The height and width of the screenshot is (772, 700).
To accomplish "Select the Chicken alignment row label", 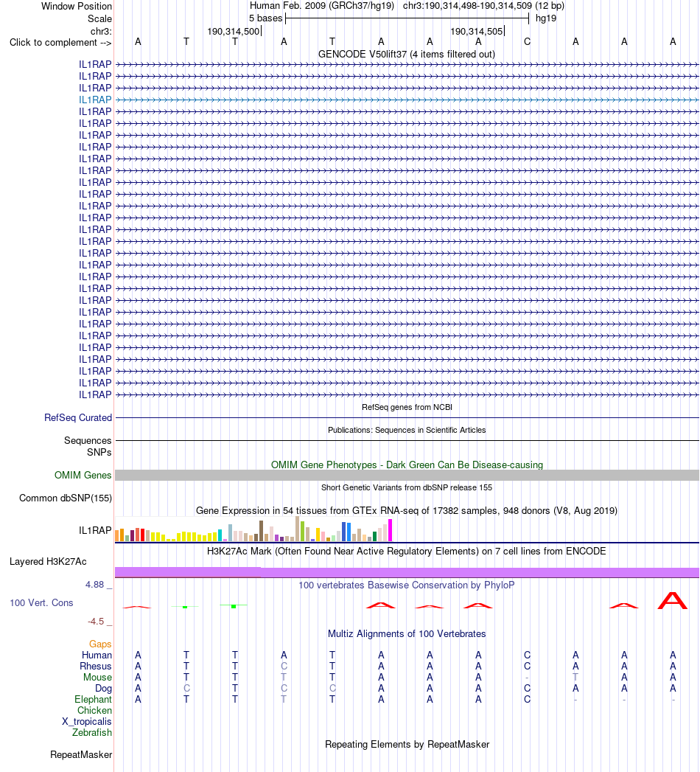I will pyautogui.click(x=94, y=711).
